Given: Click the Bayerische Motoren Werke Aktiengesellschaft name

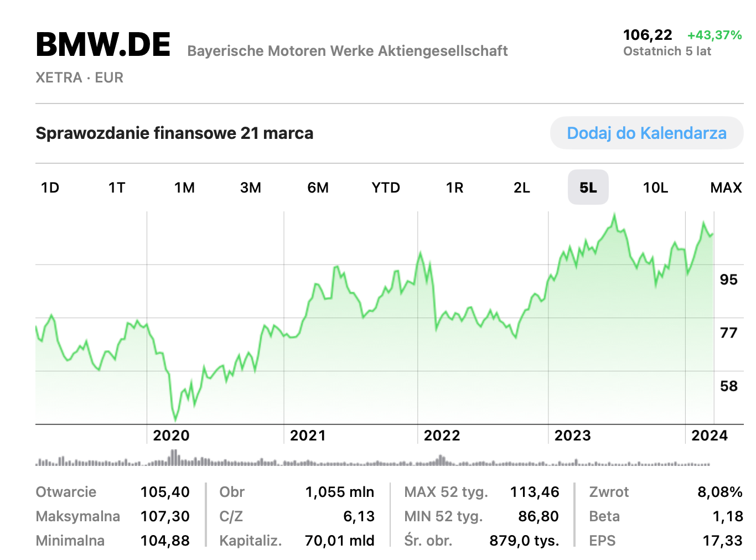Looking at the screenshot, I should 348,51.
